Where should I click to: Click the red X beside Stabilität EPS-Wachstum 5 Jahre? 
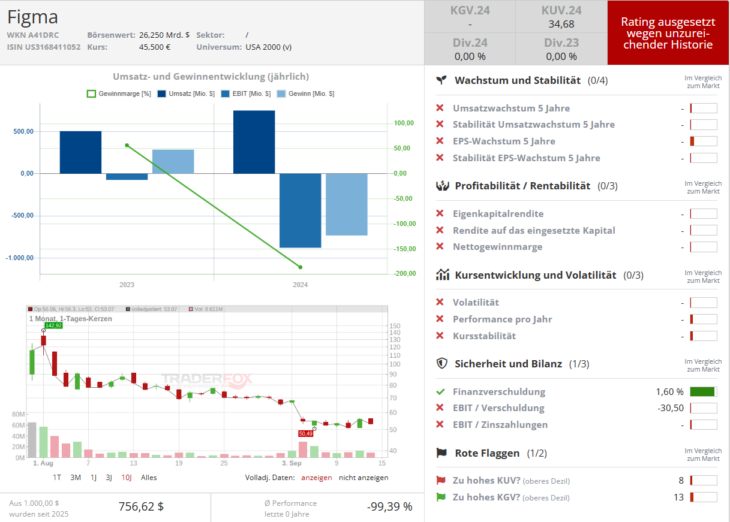coord(439,158)
